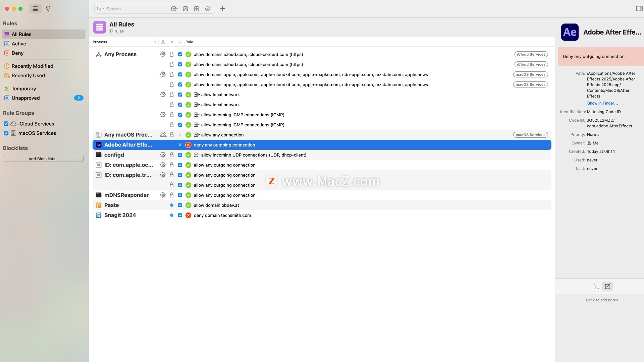Click macOS Services tag on allow any connection rule
The image size is (644, 362).
(530, 135)
